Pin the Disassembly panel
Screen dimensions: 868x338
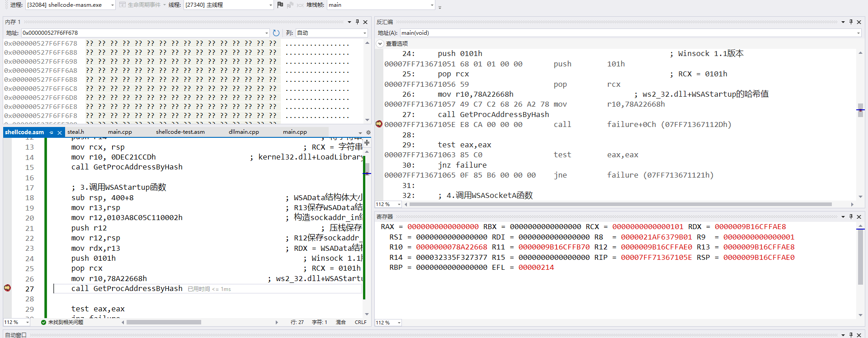pyautogui.click(x=851, y=22)
